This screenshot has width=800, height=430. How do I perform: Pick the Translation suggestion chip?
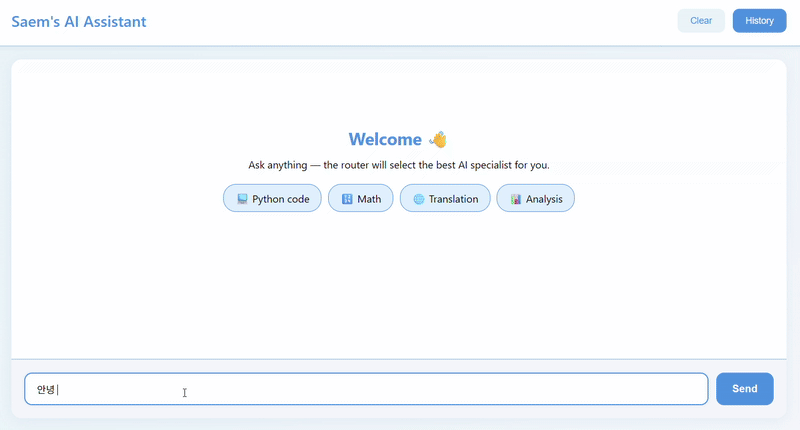pyautogui.click(x=445, y=199)
